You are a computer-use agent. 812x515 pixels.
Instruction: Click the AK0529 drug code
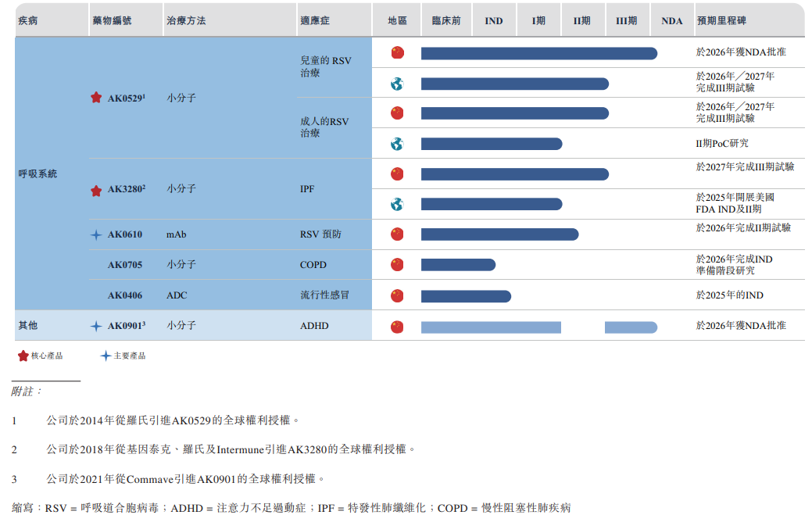point(127,98)
